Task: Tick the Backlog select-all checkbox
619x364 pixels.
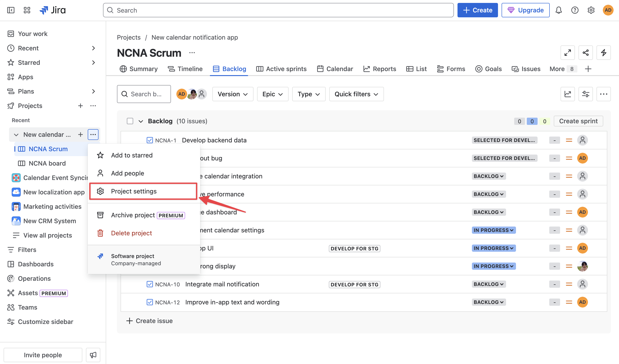Action: coord(130,121)
